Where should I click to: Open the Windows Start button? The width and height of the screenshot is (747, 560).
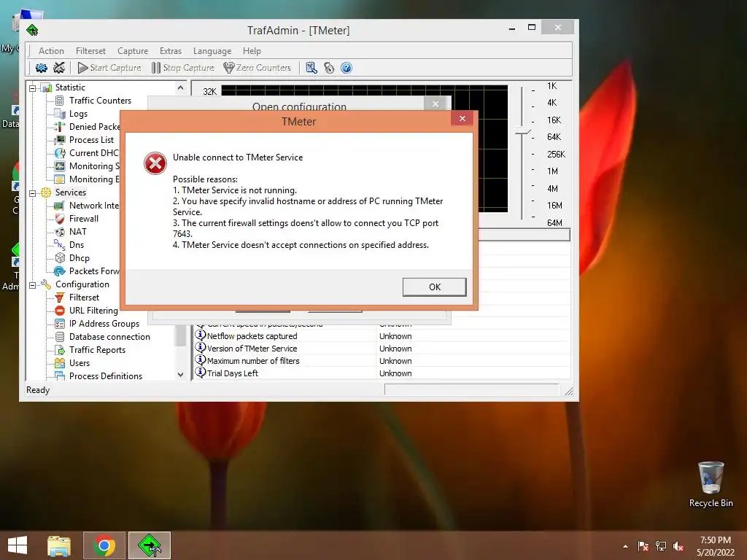18,545
